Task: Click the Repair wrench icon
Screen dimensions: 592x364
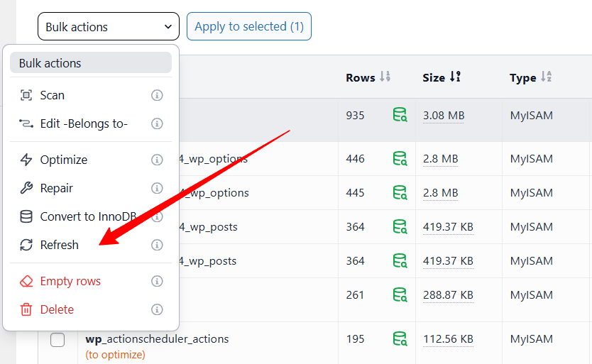Action: tap(26, 188)
